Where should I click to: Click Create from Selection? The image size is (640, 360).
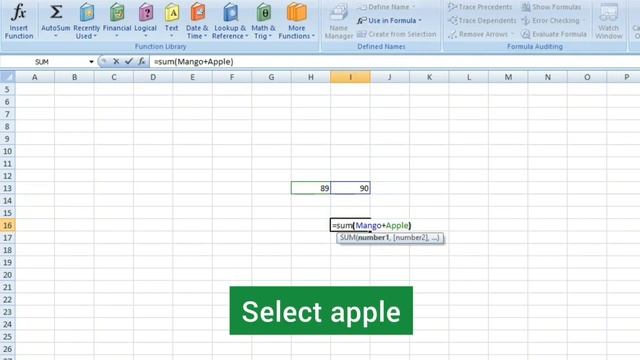coord(396,34)
